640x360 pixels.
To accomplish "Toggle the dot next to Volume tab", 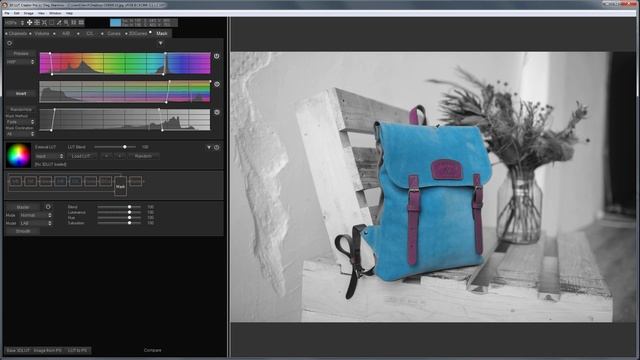I will pos(31,33).
